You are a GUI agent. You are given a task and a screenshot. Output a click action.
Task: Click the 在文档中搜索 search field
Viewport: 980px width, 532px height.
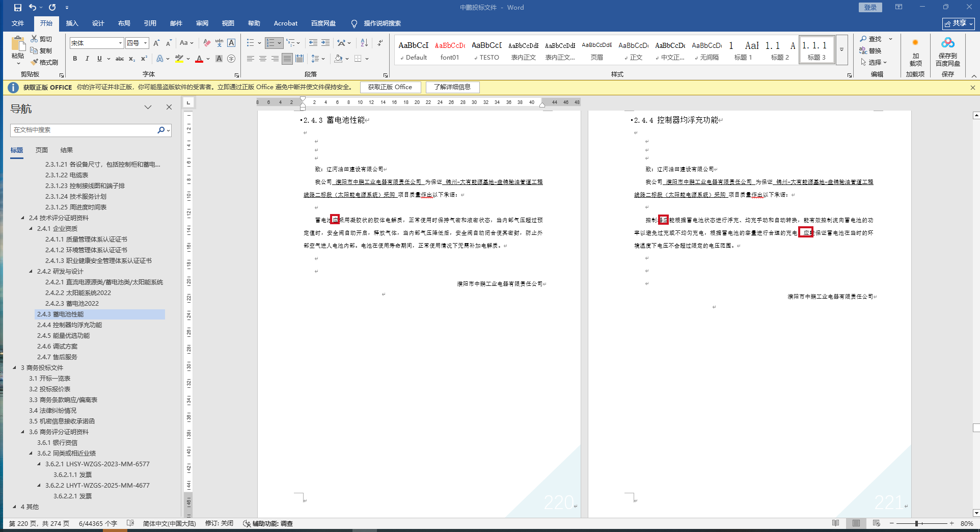pyautogui.click(x=84, y=130)
